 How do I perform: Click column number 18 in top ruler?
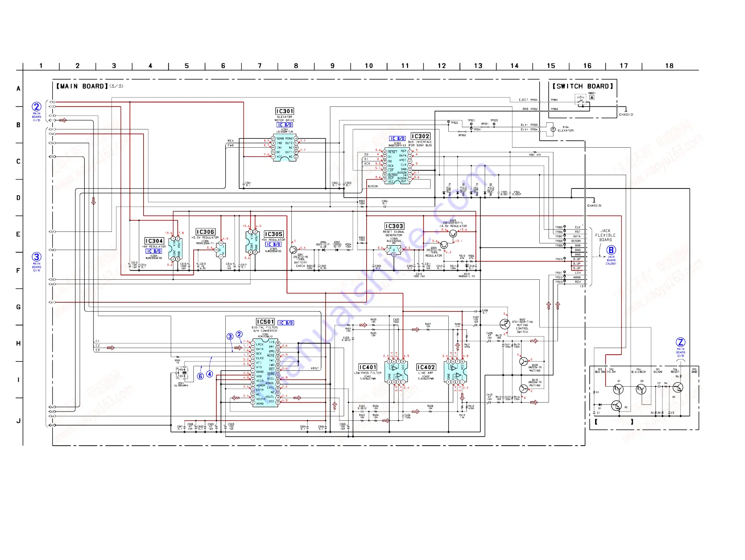[669, 66]
